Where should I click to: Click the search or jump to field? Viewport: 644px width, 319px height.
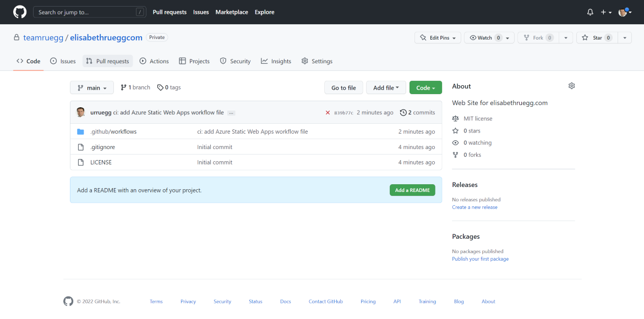(x=90, y=12)
